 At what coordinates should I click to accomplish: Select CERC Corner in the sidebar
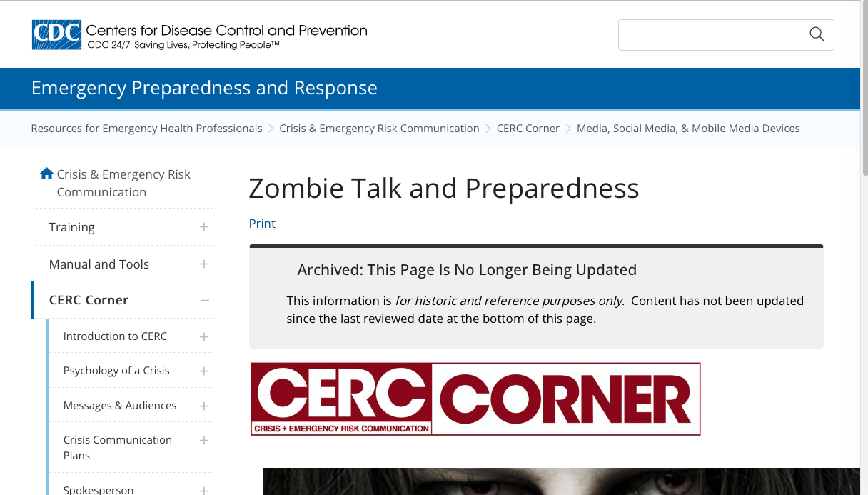89,300
